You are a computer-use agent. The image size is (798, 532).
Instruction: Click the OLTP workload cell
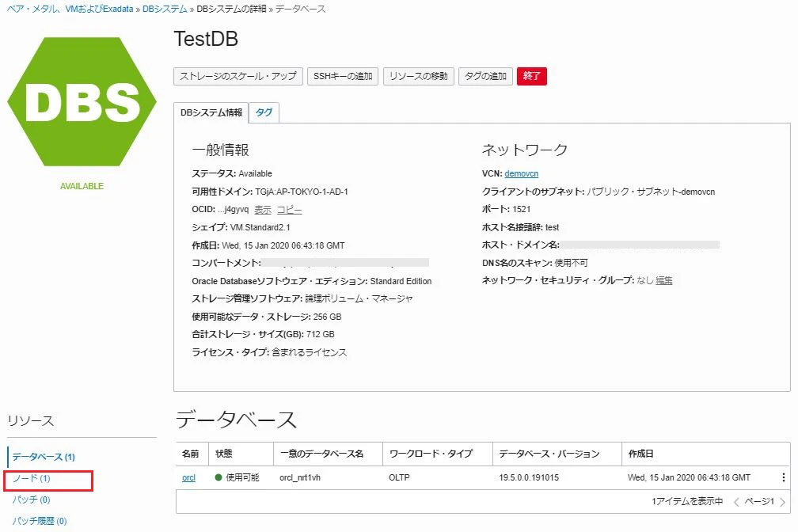[399, 477]
